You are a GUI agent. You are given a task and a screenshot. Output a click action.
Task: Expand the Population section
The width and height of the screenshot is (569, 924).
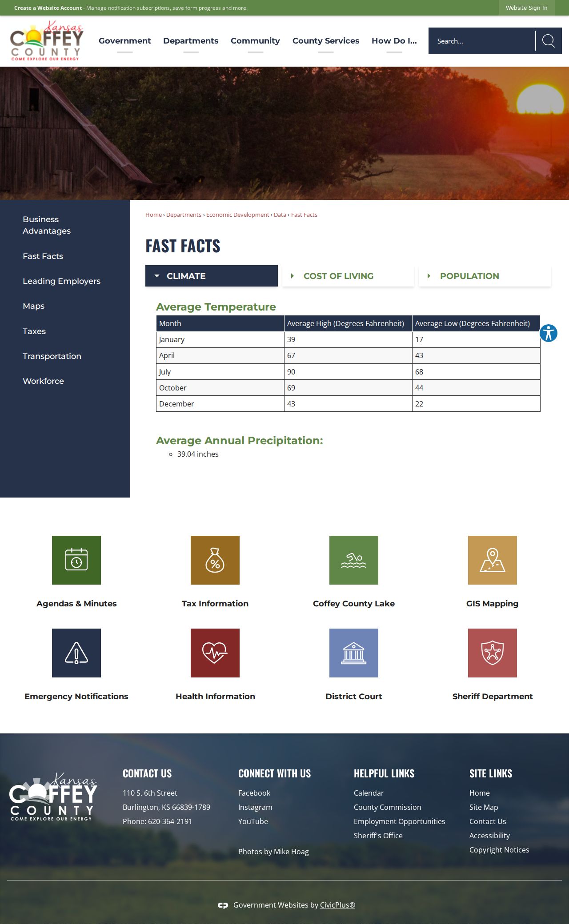(485, 276)
